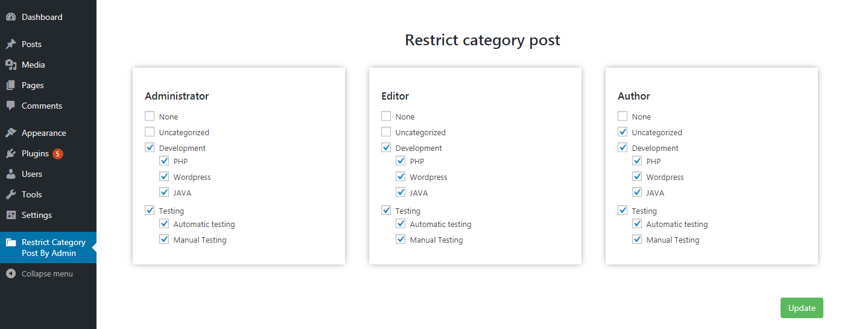
Task: Click the Media library icon
Action: click(x=10, y=65)
